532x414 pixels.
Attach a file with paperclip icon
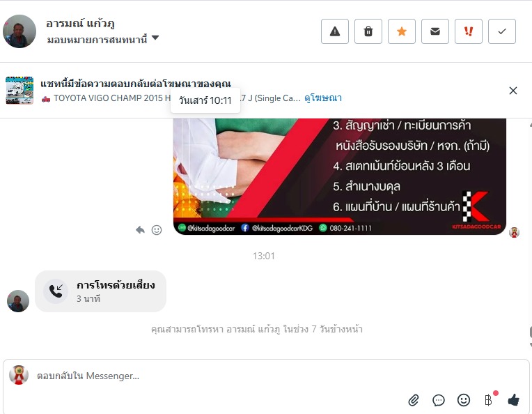coord(413,400)
